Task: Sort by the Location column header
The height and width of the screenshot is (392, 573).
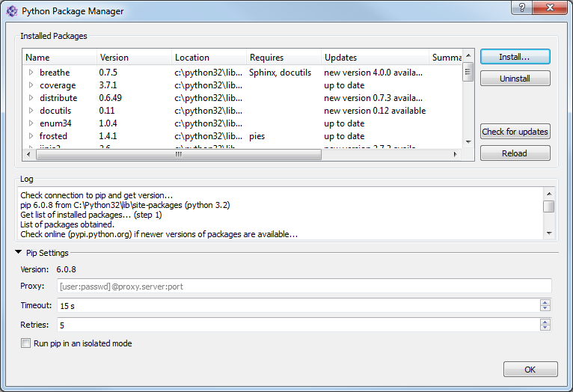Action: coord(209,58)
